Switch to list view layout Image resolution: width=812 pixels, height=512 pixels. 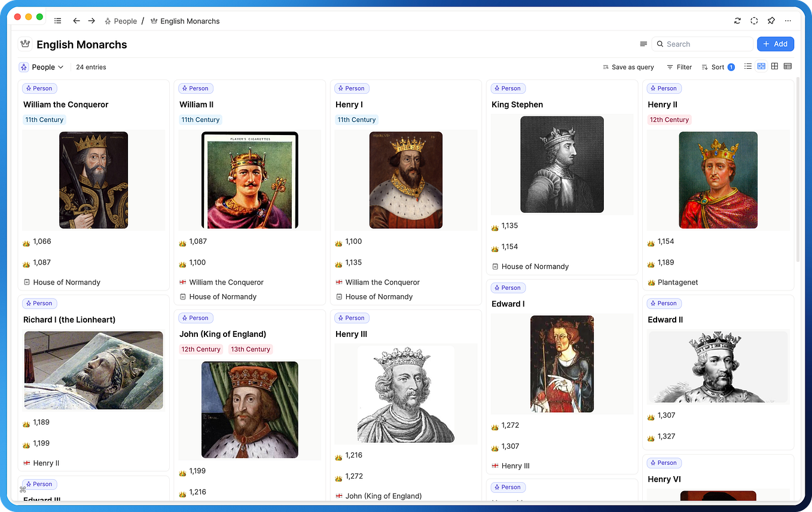(748, 66)
